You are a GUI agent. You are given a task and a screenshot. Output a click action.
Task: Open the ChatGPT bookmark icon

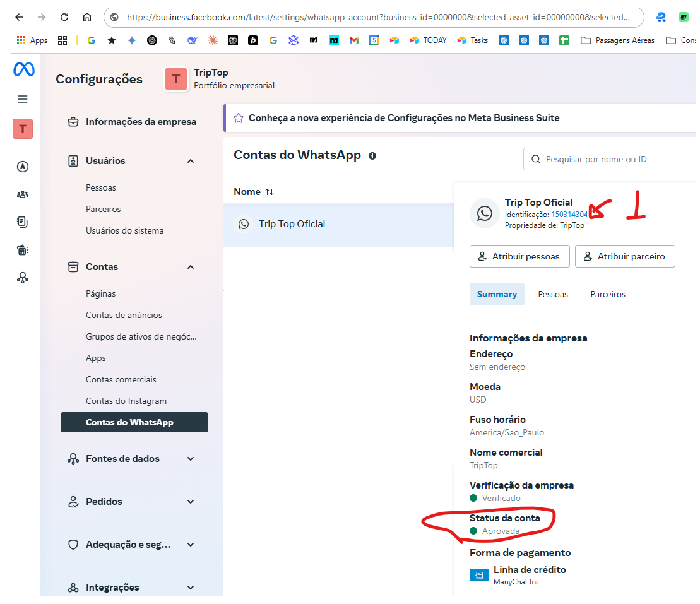point(152,40)
